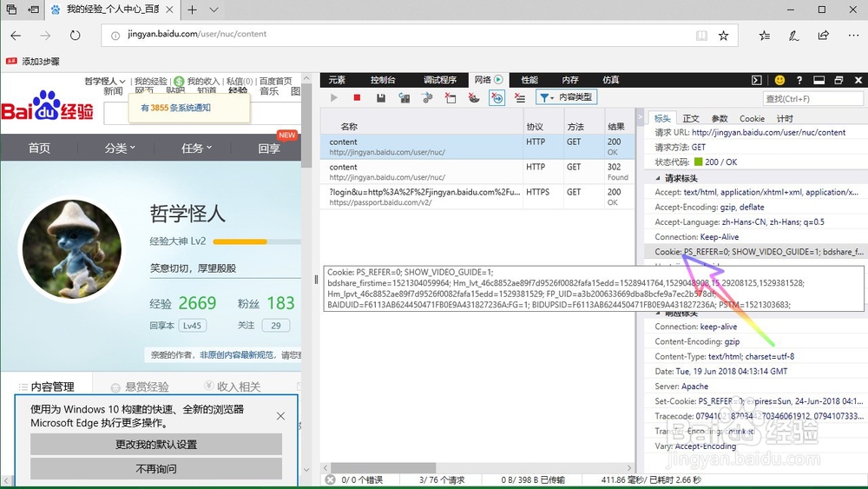Go to 首页 in site navigation
Image resolution: width=868 pixels, height=489 pixels.
[39, 149]
